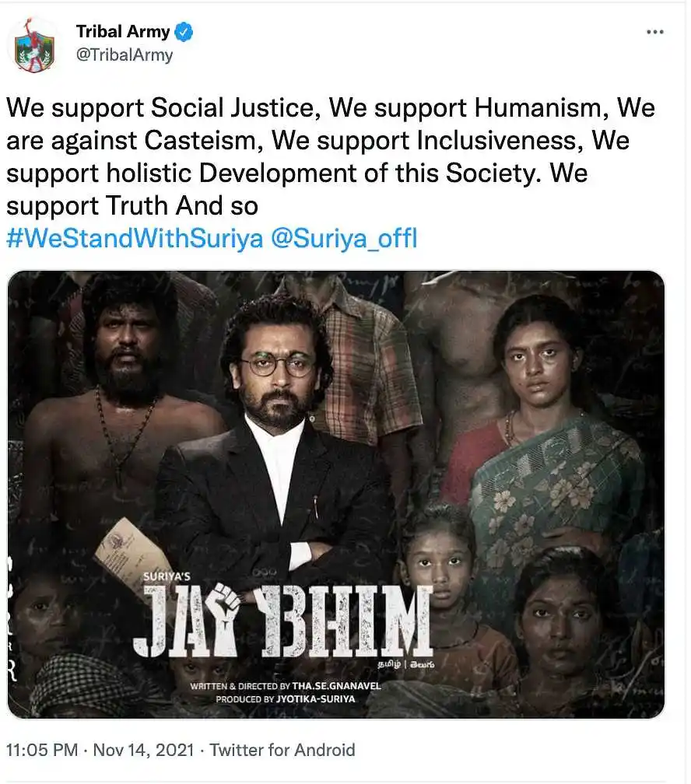691x784 pixels.
Task: Open the Jai Bhim poster image
Action: tap(336, 494)
